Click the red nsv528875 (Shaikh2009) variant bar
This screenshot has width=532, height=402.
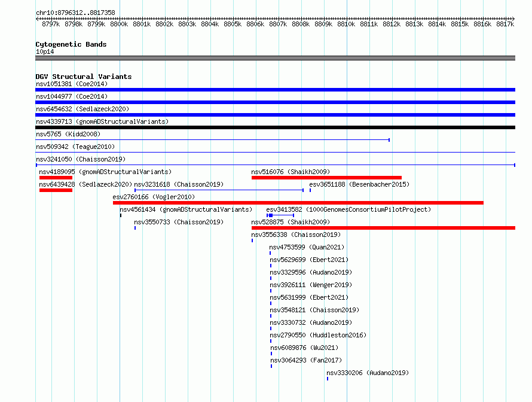pos(383,228)
